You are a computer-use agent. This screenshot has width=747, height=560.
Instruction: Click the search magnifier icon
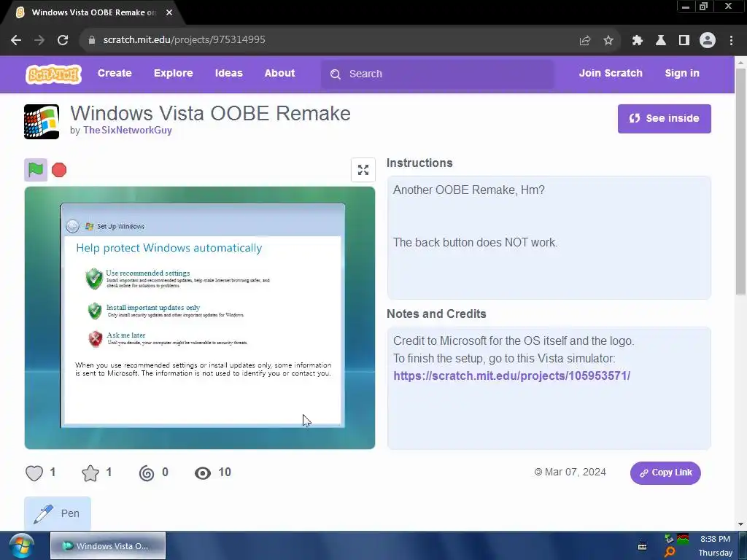pos(336,74)
